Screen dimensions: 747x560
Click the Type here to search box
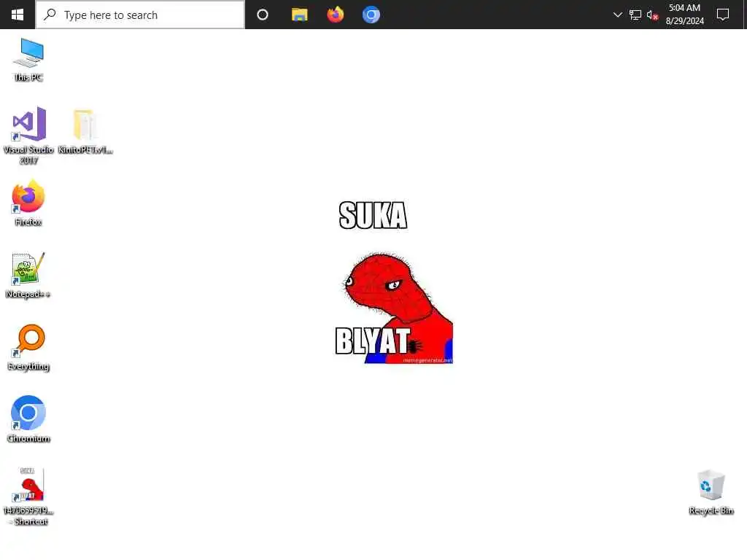pyautogui.click(x=140, y=15)
